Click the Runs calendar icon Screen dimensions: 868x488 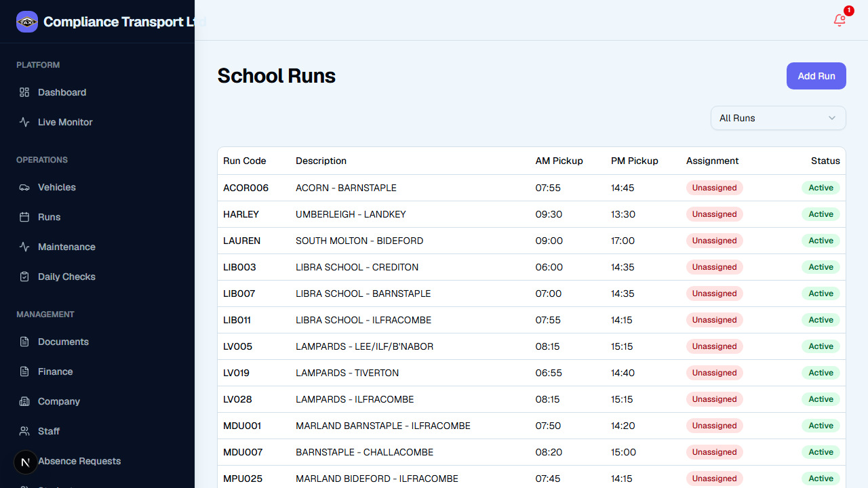pyautogui.click(x=24, y=217)
